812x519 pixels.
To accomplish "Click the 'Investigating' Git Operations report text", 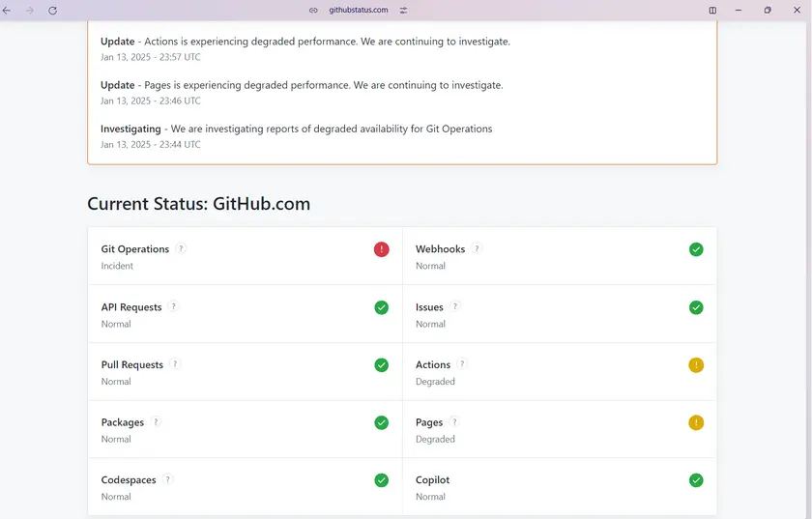I will click(296, 129).
